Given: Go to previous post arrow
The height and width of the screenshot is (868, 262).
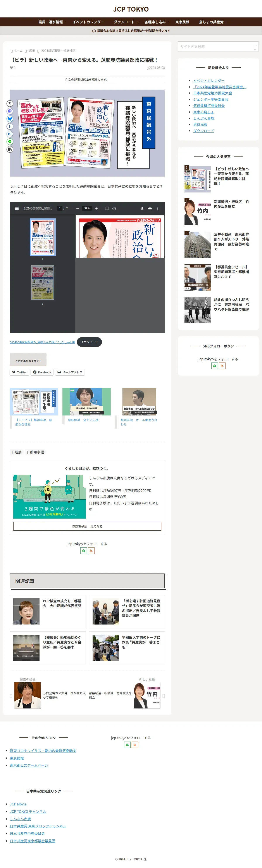Looking at the screenshot, I should (11, 696).
